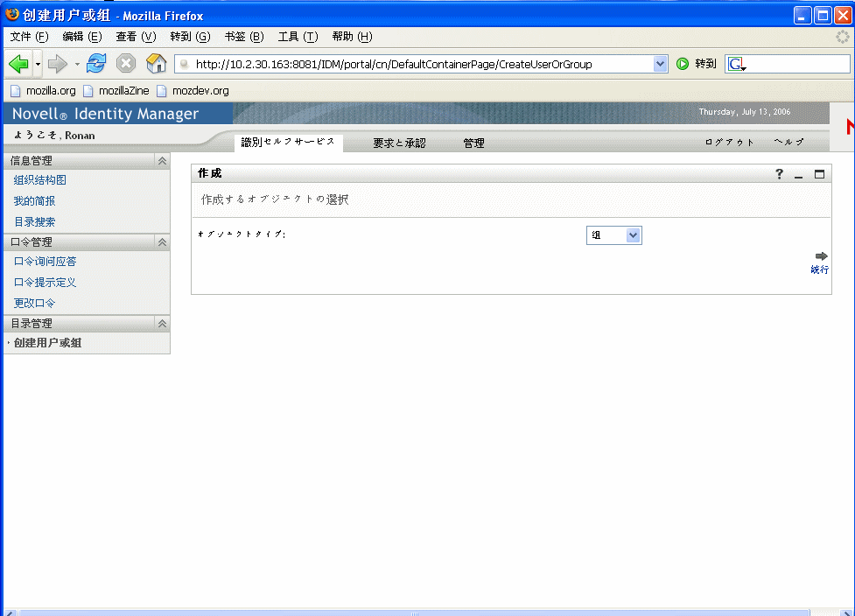
Task: Maximize the 作成 portlet
Action: click(x=819, y=174)
